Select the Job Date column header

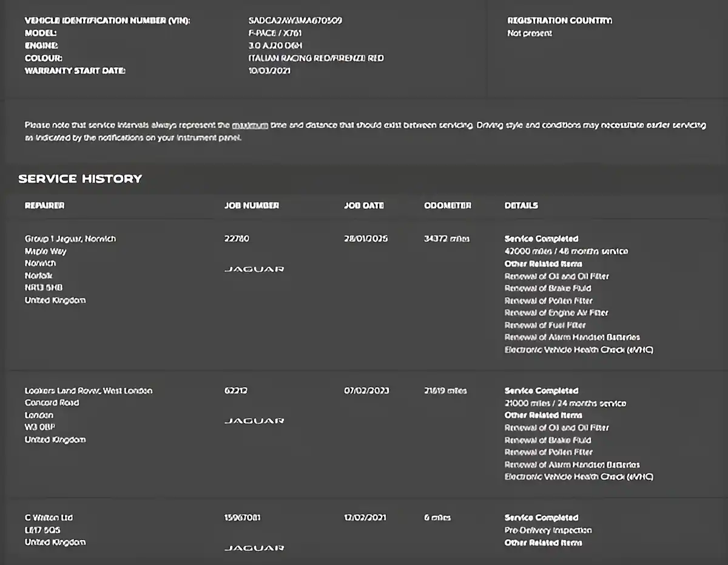pos(364,206)
